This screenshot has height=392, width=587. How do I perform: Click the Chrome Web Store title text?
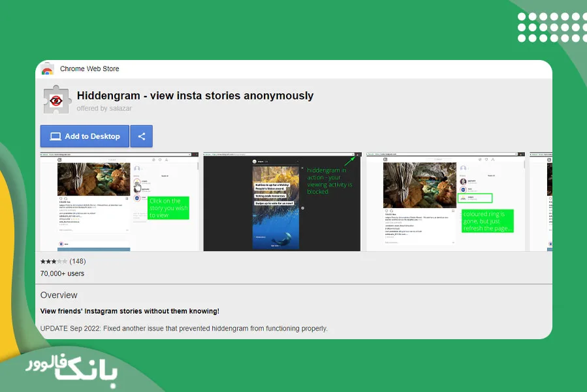coord(89,69)
